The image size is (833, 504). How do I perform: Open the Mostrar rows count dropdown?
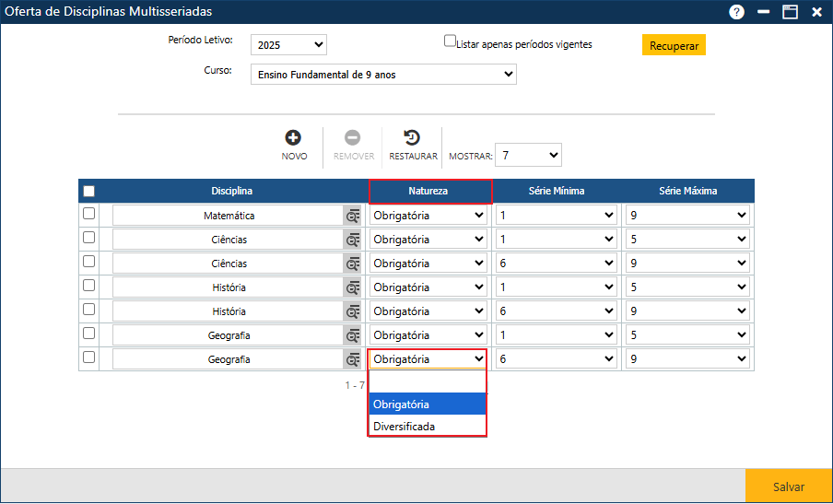coord(528,155)
